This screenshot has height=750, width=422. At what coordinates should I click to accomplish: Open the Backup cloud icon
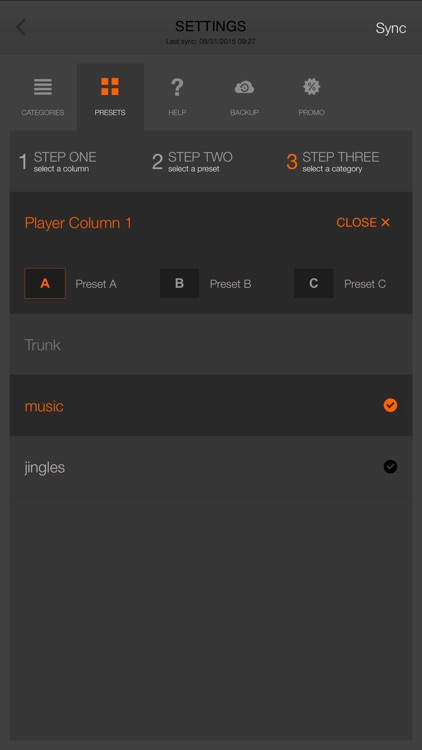tap(244, 88)
